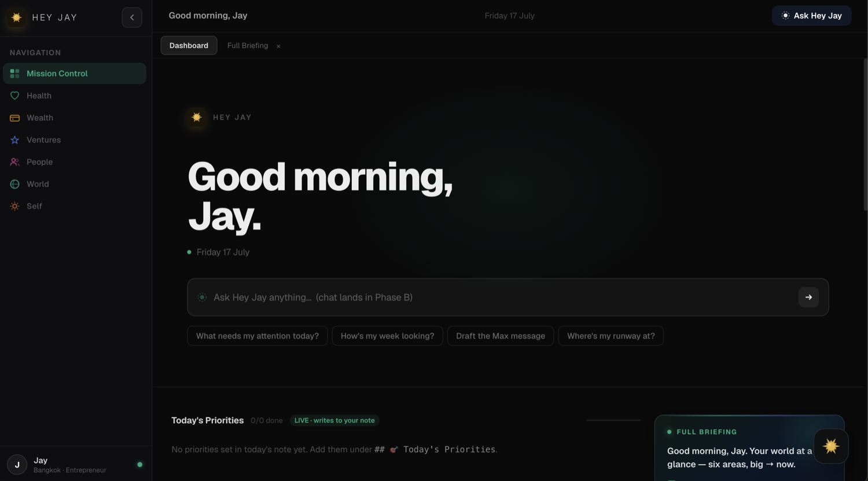Click the People icon in sidebar

pos(15,162)
